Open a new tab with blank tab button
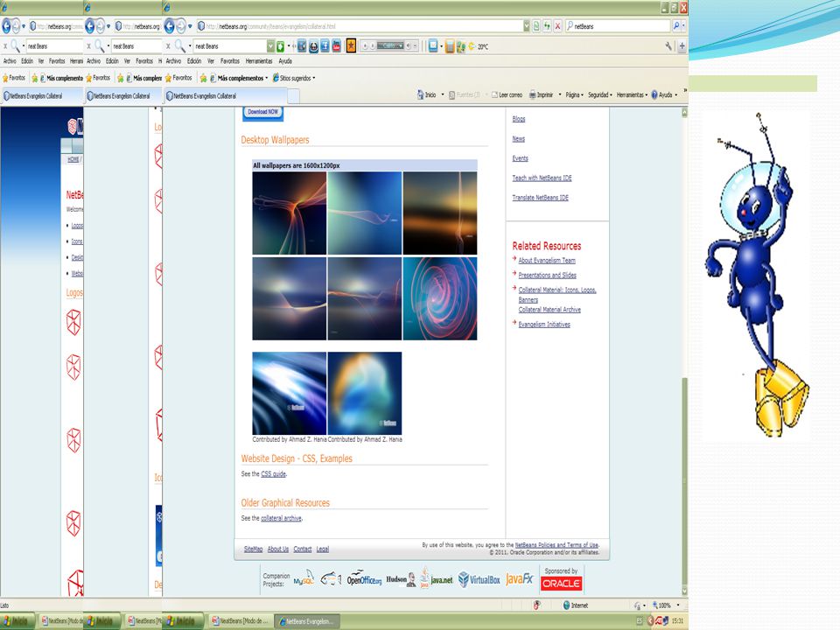840x630 pixels. pyautogui.click(x=294, y=96)
